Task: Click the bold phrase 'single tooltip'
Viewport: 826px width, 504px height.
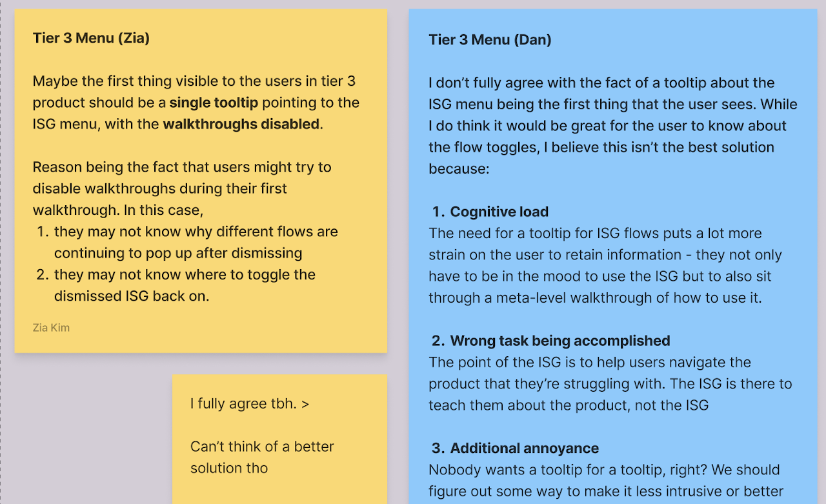Action: (x=214, y=103)
